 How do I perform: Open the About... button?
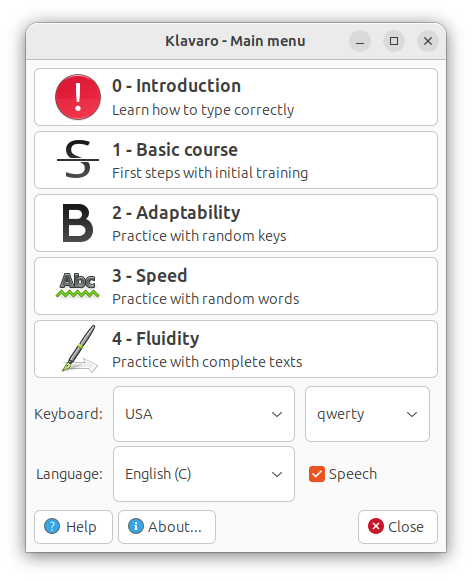(167, 527)
